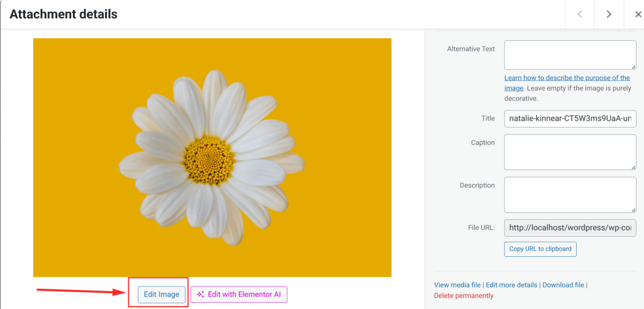Click the Description label
Image resolution: width=644 pixels, height=309 pixels.
tap(477, 185)
